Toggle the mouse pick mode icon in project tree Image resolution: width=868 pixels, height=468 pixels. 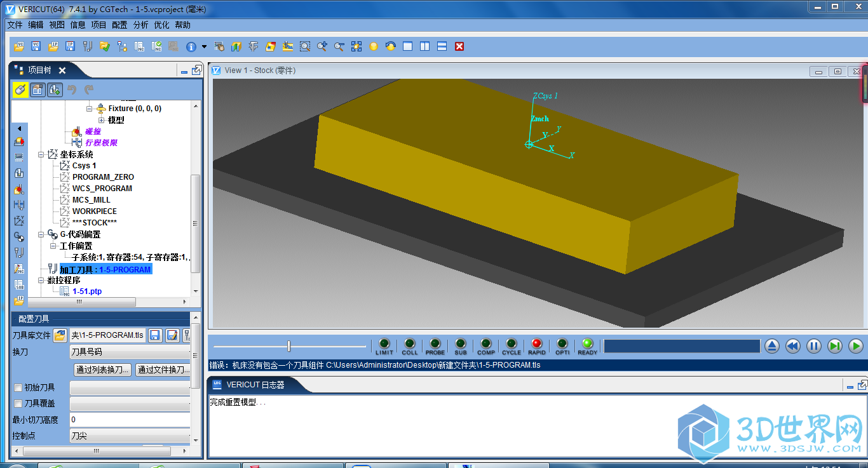(20, 90)
